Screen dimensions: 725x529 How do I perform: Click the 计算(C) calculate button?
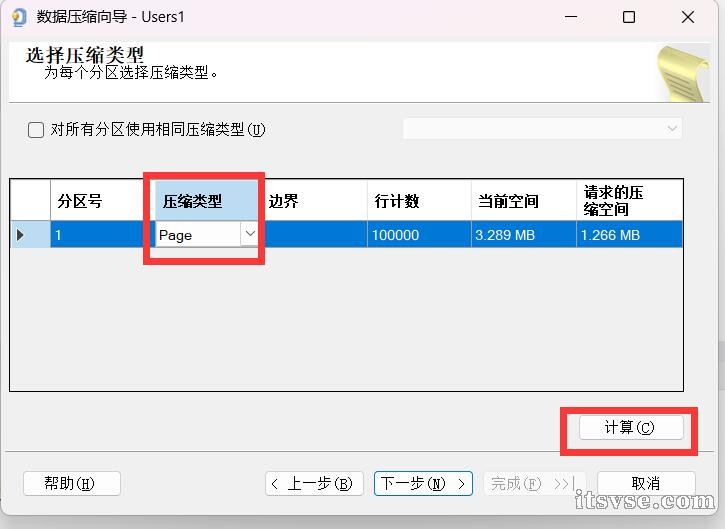631,427
